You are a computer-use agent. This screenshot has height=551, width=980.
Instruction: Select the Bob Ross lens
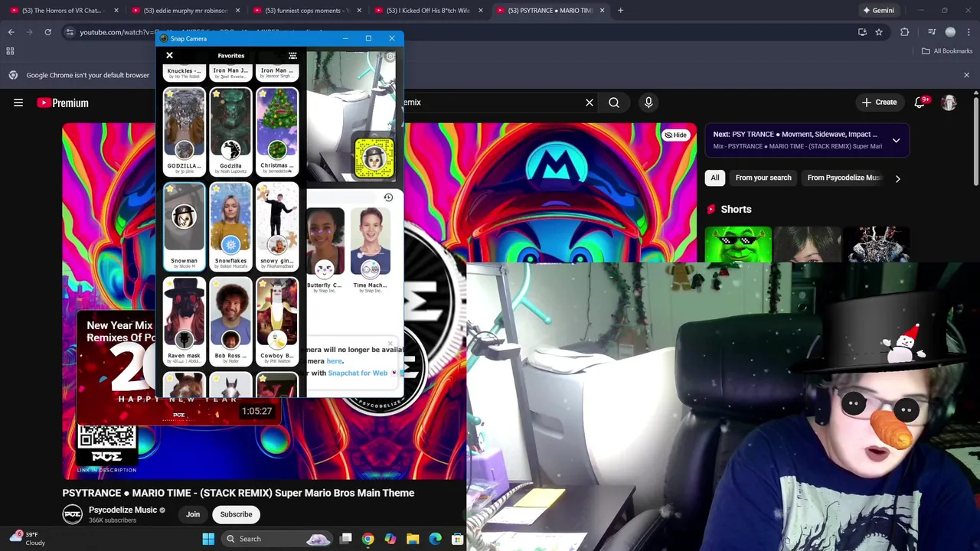point(230,321)
